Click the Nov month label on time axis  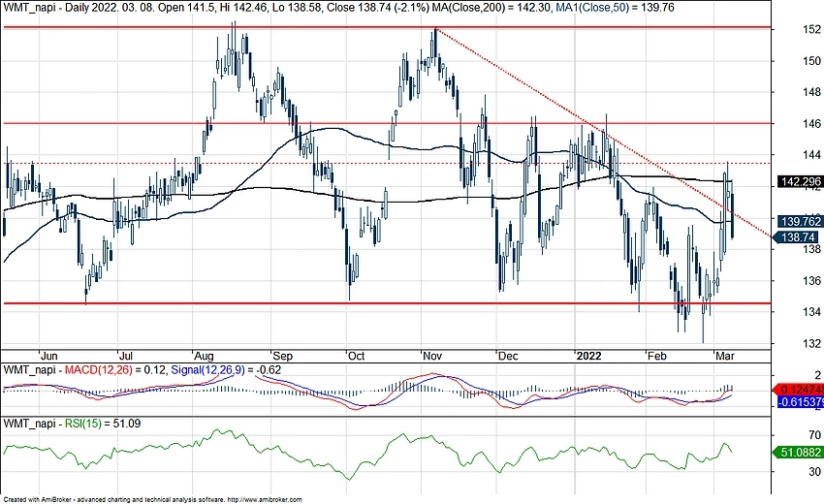pos(432,356)
